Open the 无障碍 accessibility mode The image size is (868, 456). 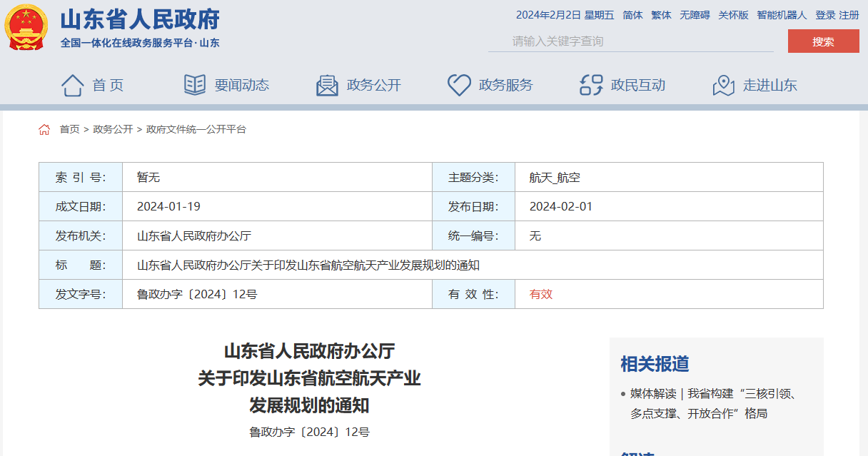click(695, 15)
